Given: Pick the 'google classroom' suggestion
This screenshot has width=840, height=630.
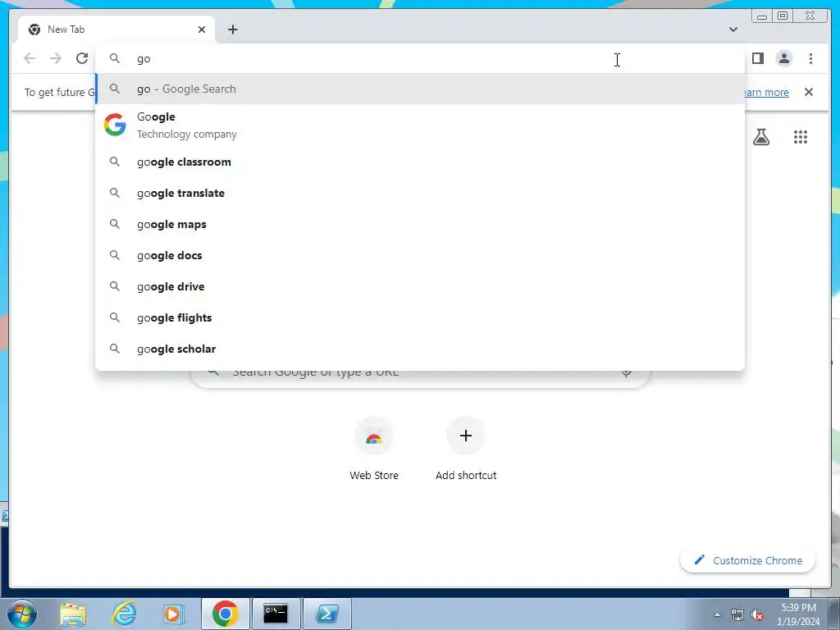Looking at the screenshot, I should pyautogui.click(x=420, y=162).
